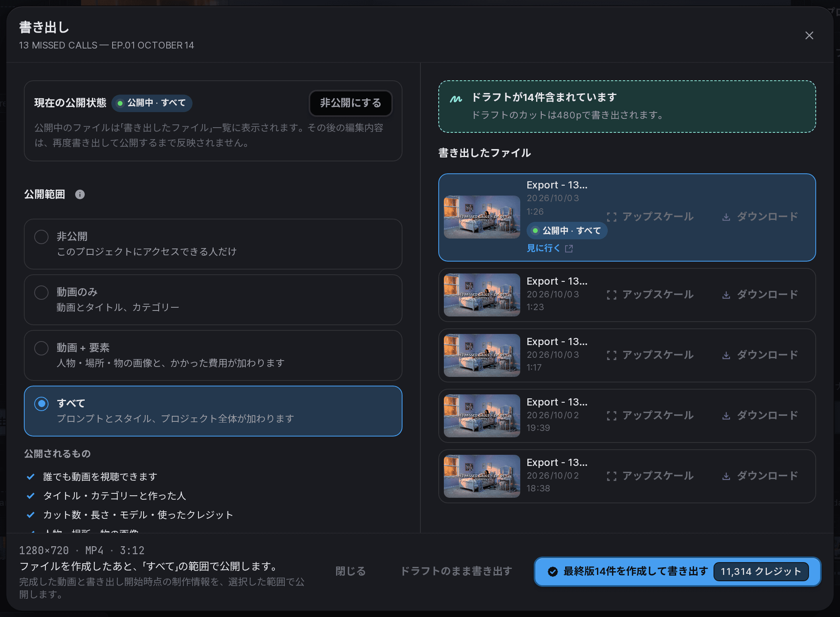Click アップスケール for the 18:38 export
This screenshot has height=617, width=840.
point(650,476)
